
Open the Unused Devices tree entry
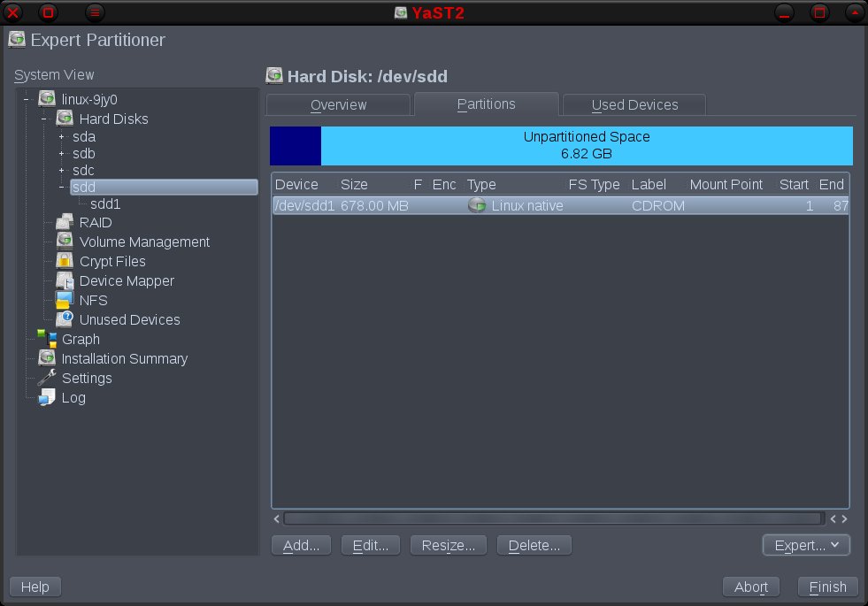(129, 320)
